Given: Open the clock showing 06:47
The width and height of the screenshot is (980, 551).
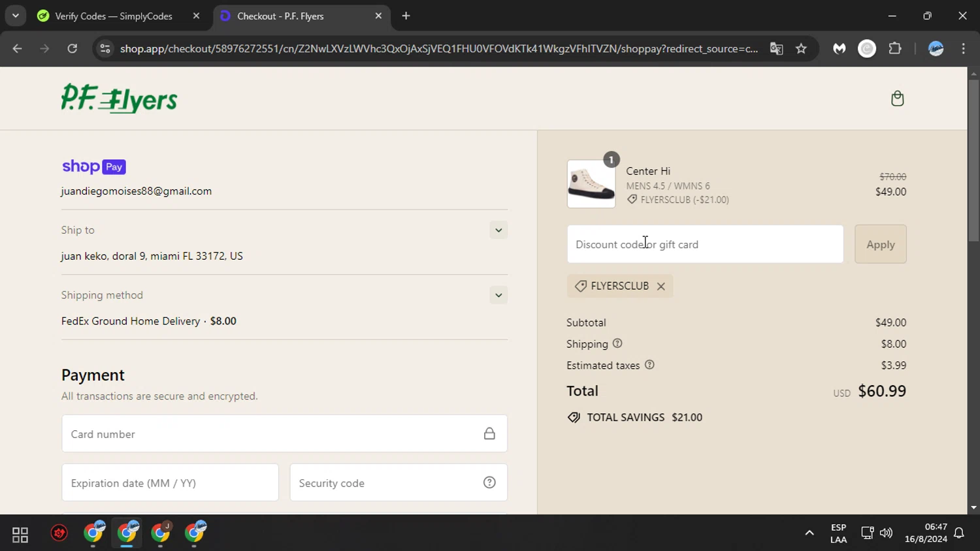Looking at the screenshot, I should click(926, 533).
